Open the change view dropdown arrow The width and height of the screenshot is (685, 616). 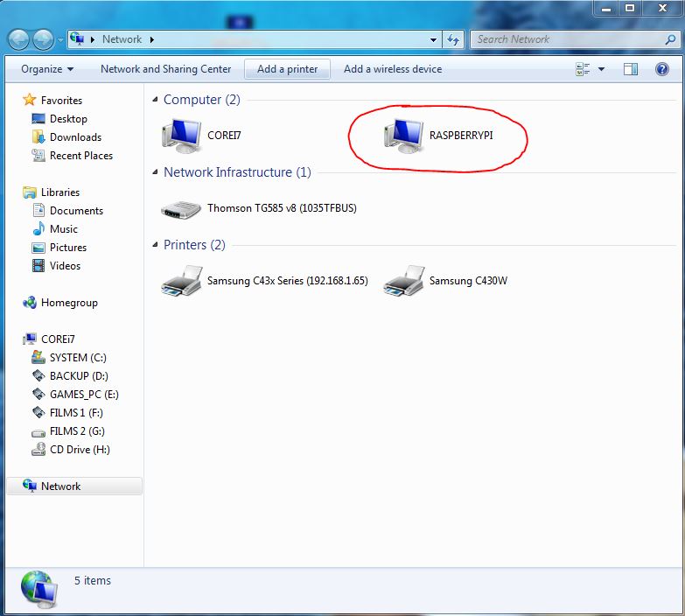[602, 69]
